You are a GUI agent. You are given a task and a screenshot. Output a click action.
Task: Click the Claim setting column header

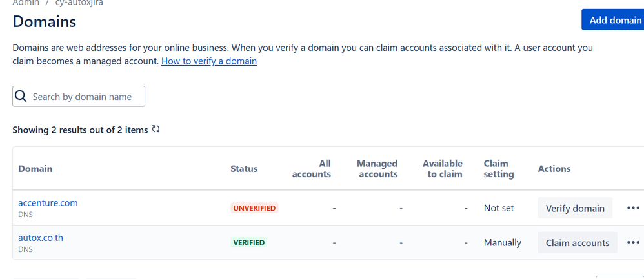click(499, 169)
